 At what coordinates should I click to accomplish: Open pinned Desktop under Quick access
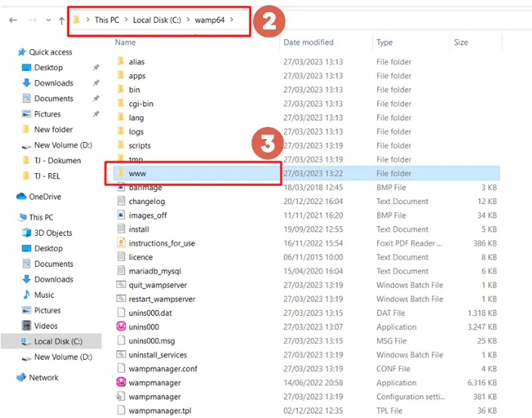(x=48, y=67)
